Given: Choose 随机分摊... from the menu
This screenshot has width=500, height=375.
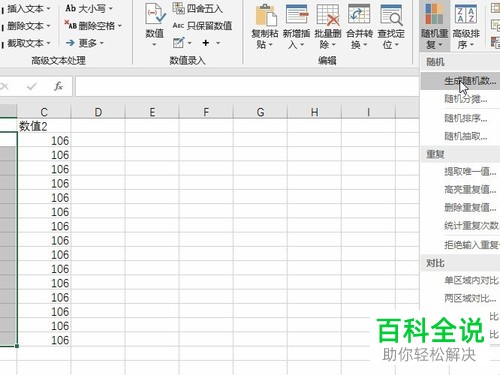Looking at the screenshot, I should click(460, 99).
